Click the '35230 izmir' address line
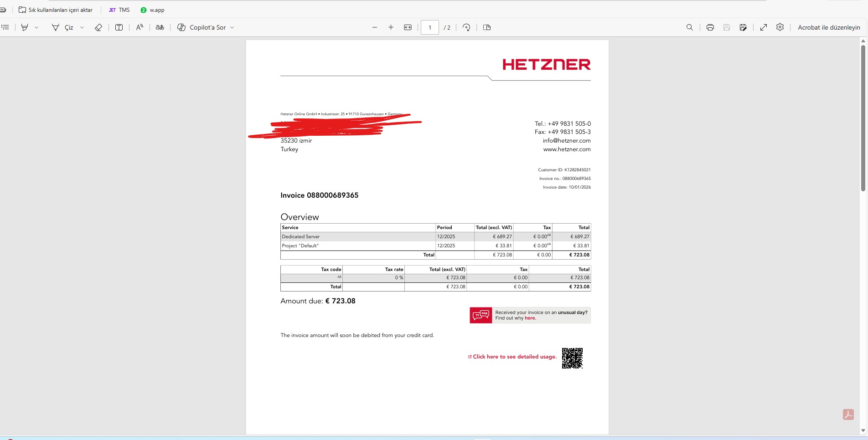The height and width of the screenshot is (440, 868). click(x=296, y=141)
